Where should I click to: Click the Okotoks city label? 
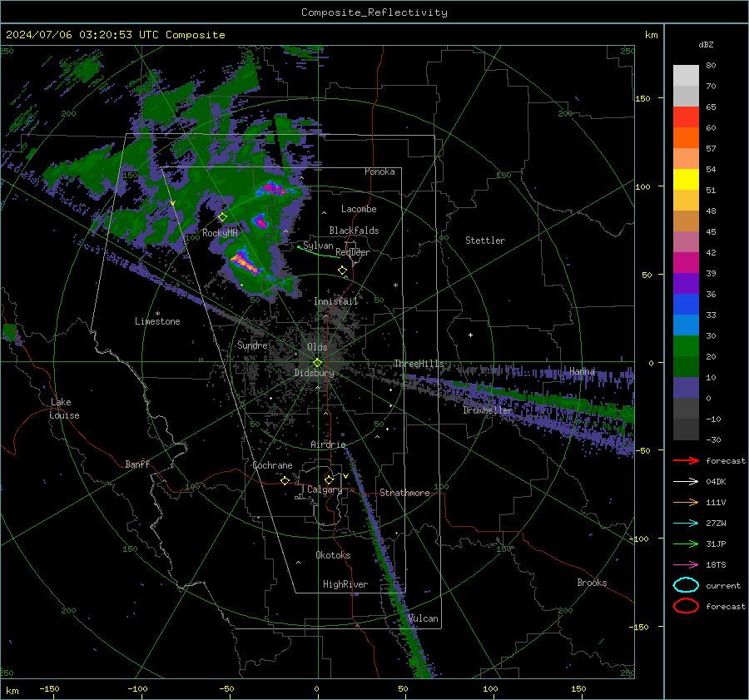[x=333, y=555]
